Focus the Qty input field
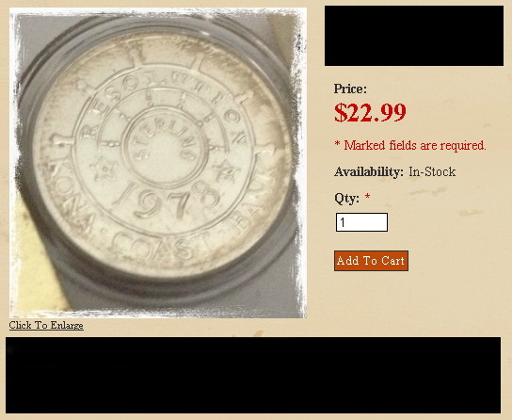Image resolution: width=512 pixels, height=420 pixels. click(361, 222)
